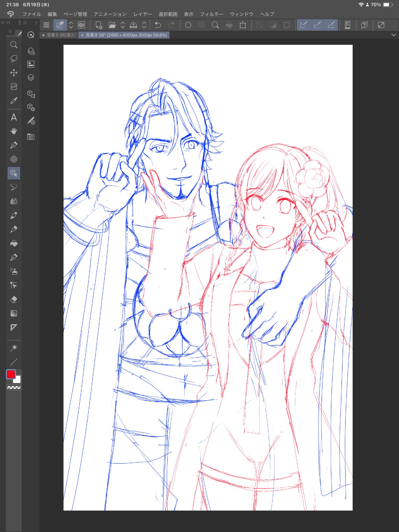Select the Gradient tool
This screenshot has width=399, height=532.
(14, 313)
